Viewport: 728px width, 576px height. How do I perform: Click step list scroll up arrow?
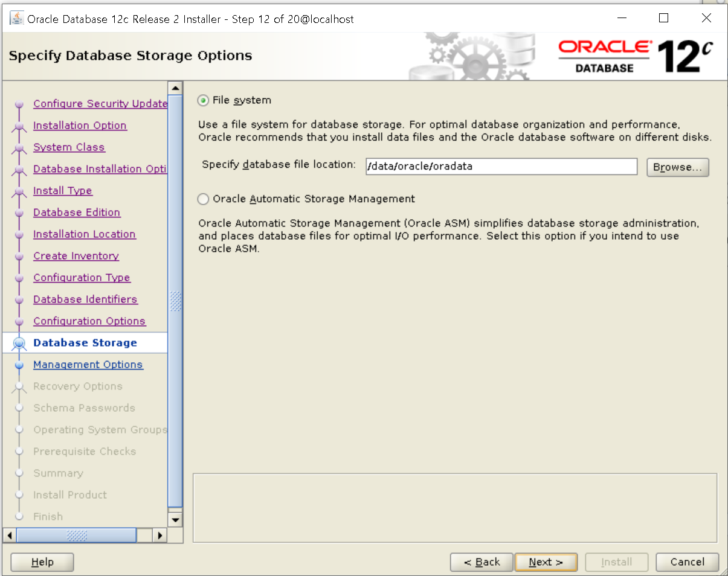tap(175, 89)
